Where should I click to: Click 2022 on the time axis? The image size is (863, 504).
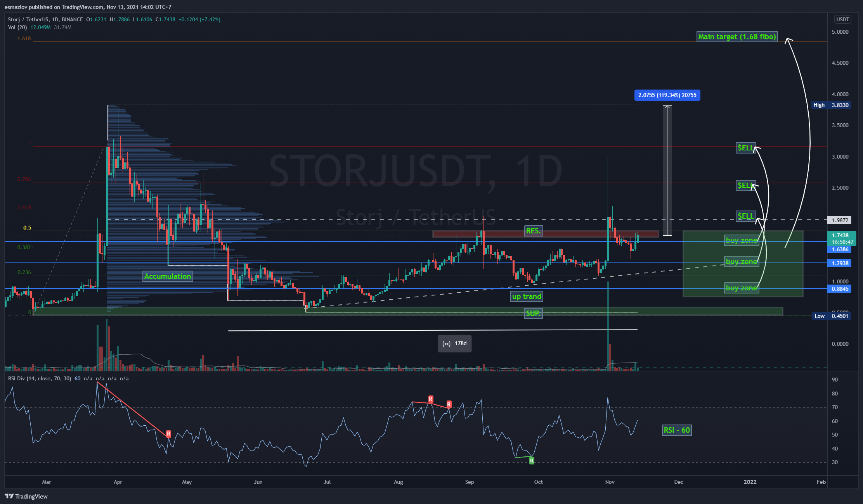click(x=750, y=482)
